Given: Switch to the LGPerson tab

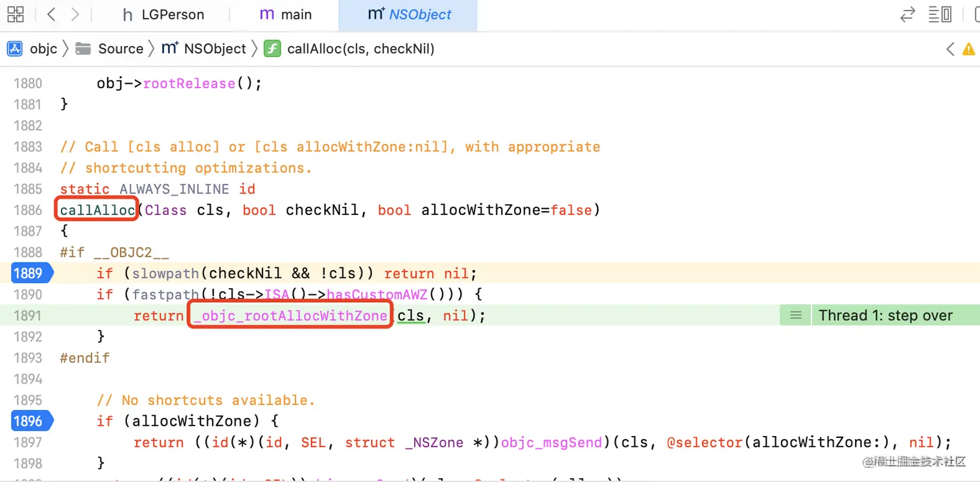Looking at the screenshot, I should click(x=163, y=14).
